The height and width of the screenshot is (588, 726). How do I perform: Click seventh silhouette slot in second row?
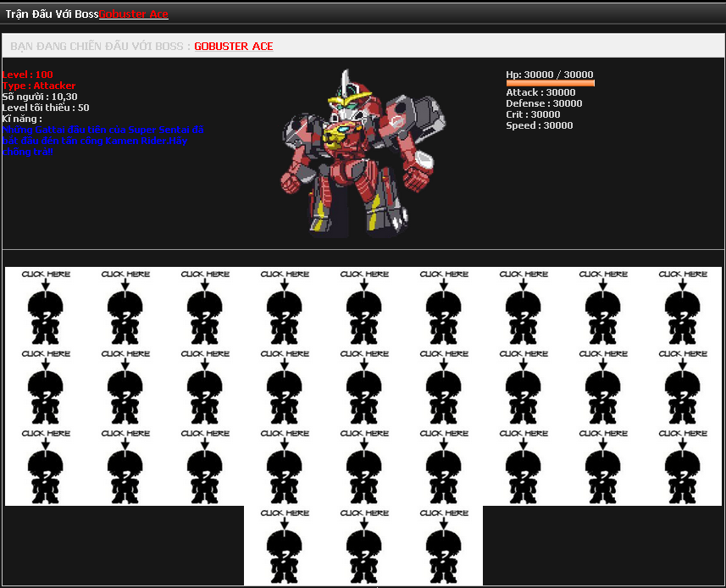[524, 386]
